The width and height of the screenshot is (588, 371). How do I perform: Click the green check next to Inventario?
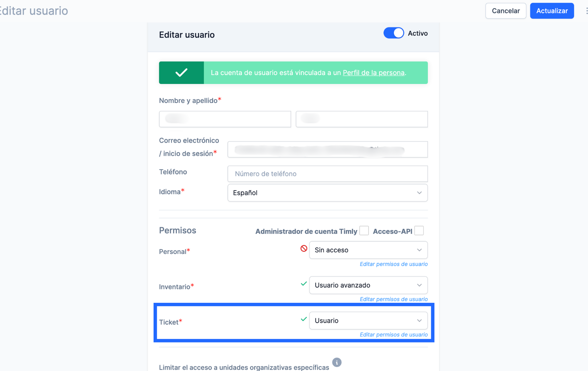point(304,284)
